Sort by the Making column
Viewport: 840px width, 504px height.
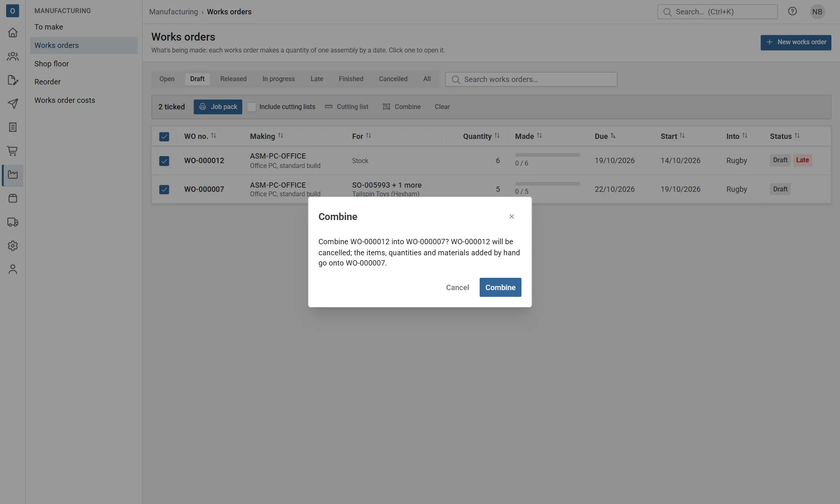[266, 136]
